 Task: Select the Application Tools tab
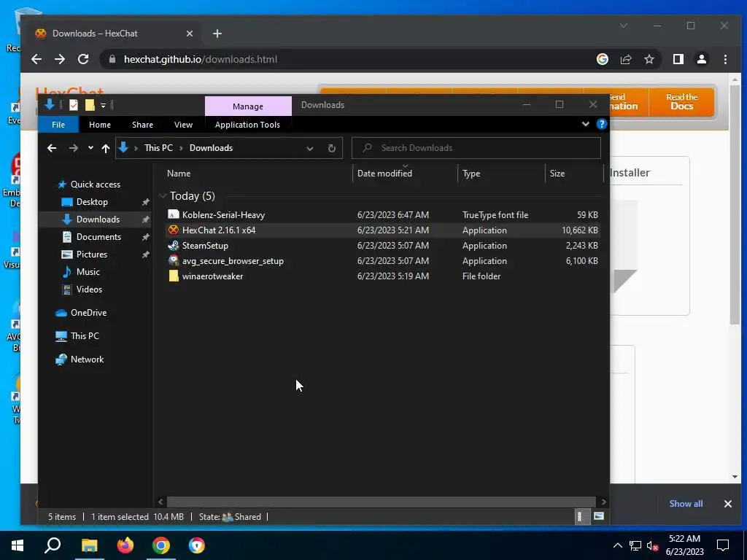(247, 125)
